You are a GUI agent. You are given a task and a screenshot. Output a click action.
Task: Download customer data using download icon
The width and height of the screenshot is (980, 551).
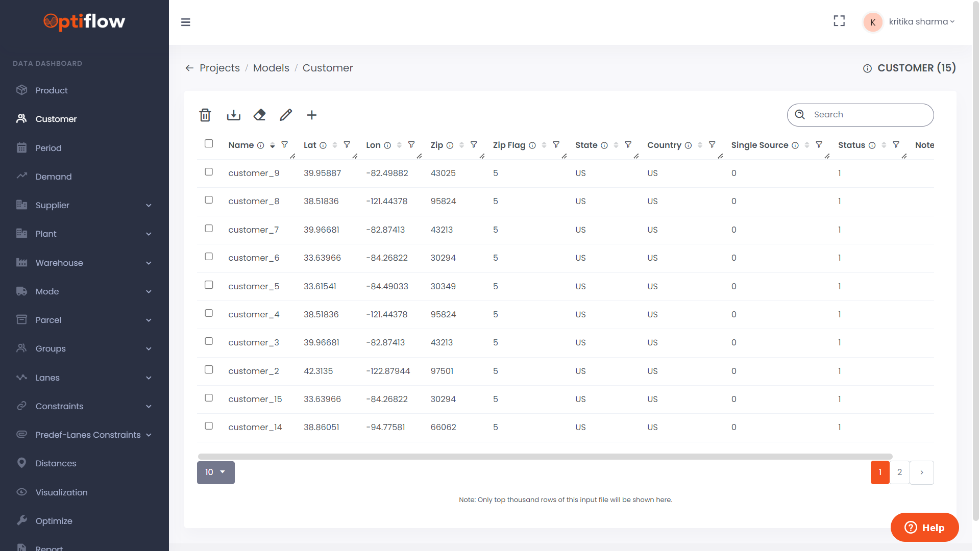point(233,115)
